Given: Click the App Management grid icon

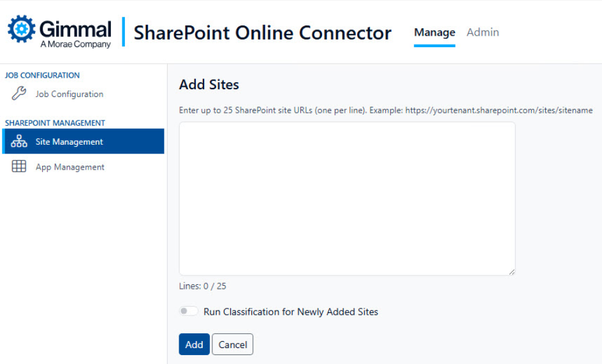Looking at the screenshot, I should [19, 166].
